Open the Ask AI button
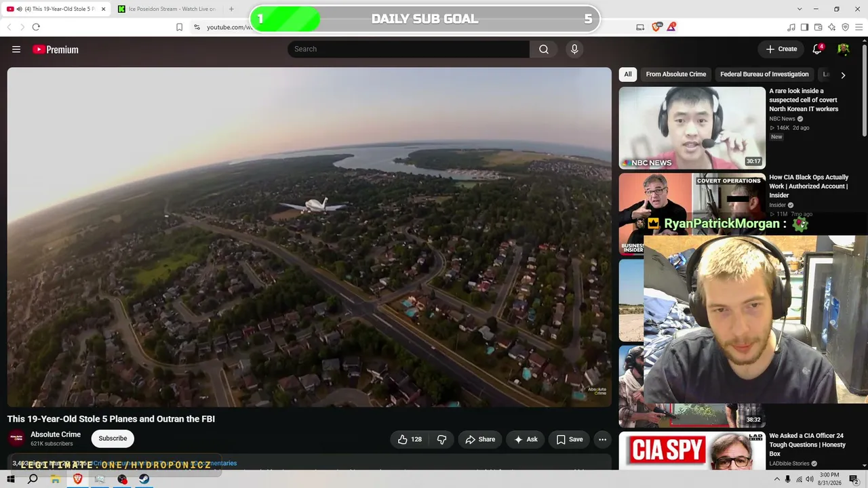The image size is (868, 488). (x=526, y=439)
